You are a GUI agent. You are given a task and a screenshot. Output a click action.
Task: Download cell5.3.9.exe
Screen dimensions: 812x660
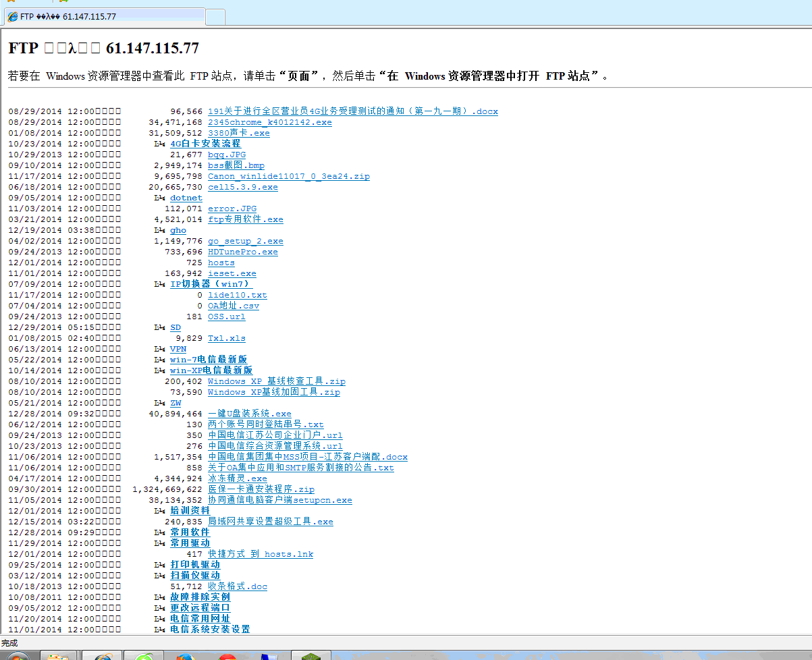[x=243, y=187]
